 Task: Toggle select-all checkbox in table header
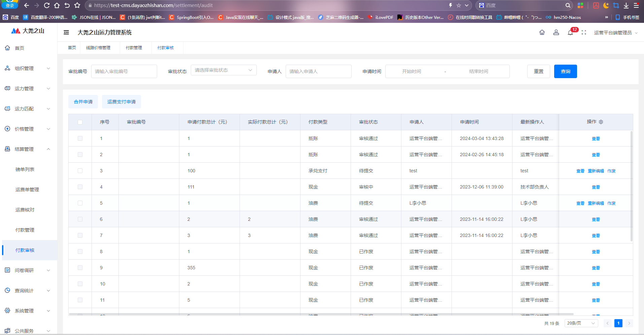80,122
